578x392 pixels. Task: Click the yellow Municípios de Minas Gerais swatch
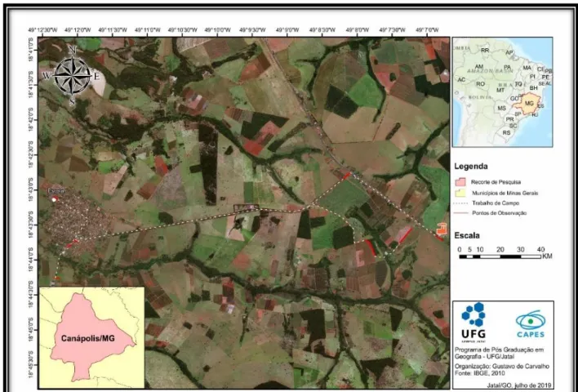460,193
